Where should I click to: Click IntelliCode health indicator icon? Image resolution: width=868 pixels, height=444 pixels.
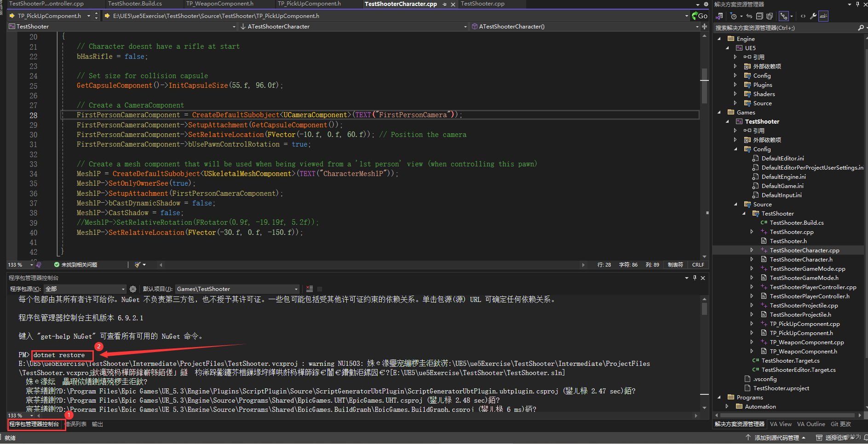coord(39,265)
